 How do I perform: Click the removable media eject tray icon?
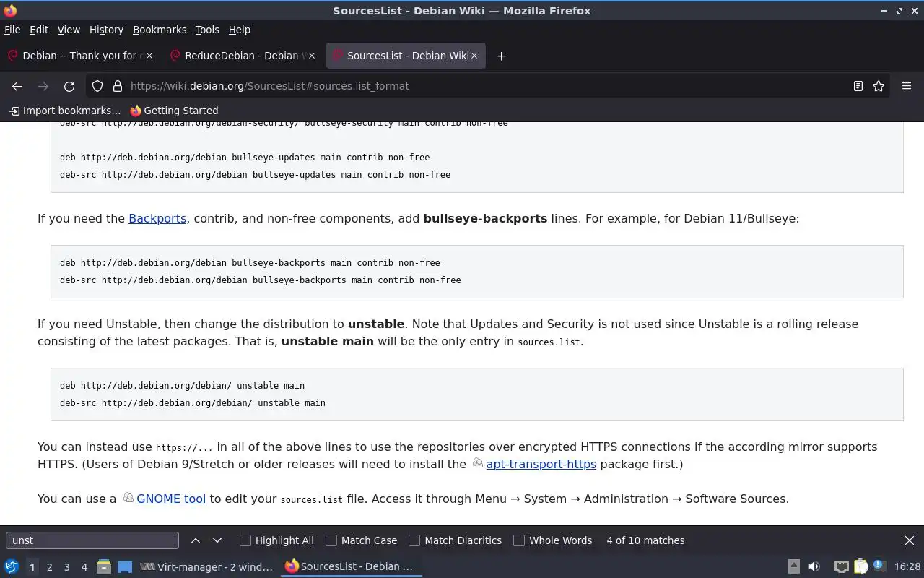coord(793,566)
